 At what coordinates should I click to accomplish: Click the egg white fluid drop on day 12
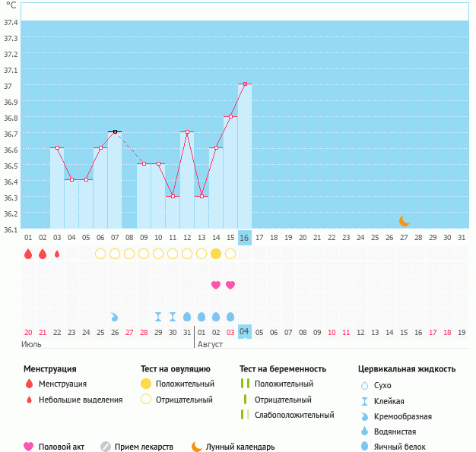click(187, 317)
